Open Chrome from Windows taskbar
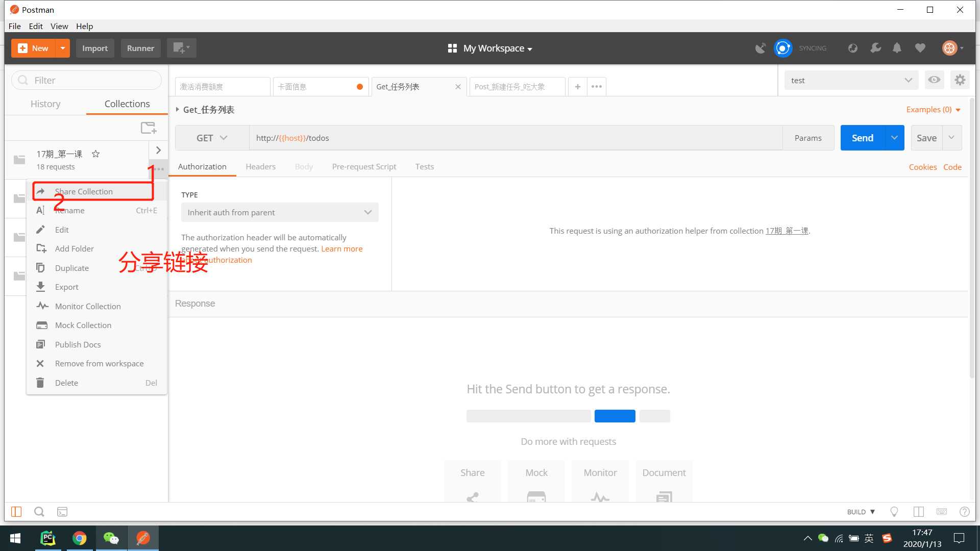 [80, 538]
